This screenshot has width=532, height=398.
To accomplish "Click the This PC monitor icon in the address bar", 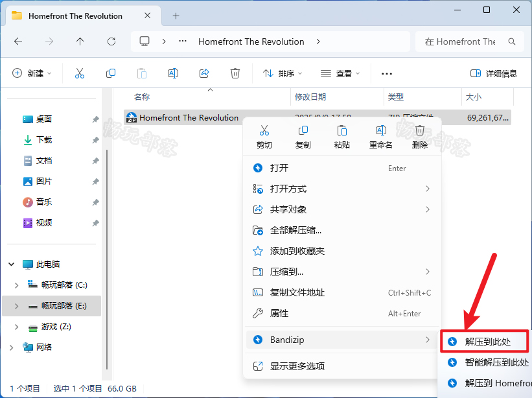I will (145, 41).
